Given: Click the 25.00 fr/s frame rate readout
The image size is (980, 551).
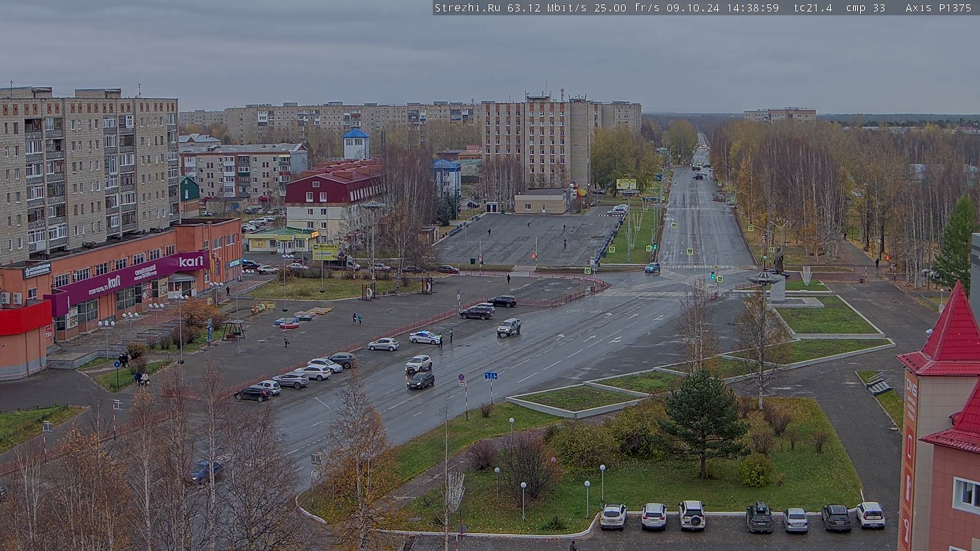Looking at the screenshot, I should [x=628, y=8].
